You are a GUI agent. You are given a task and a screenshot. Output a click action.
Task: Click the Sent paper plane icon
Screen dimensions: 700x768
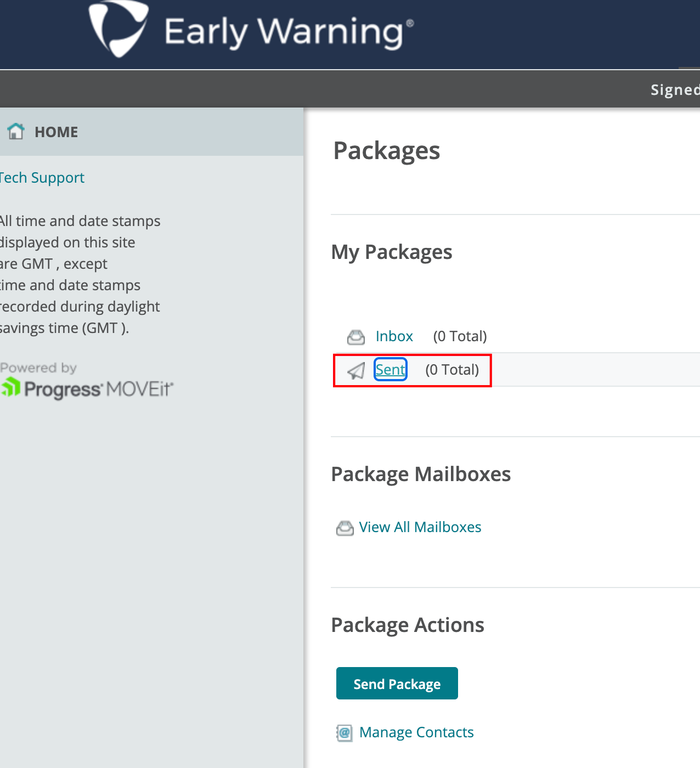(x=356, y=371)
